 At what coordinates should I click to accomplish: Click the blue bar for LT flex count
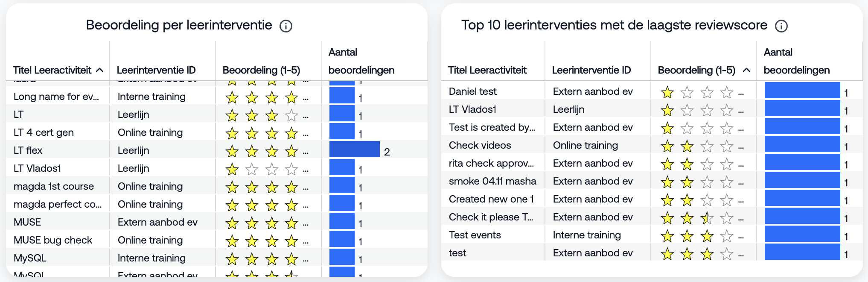(354, 150)
